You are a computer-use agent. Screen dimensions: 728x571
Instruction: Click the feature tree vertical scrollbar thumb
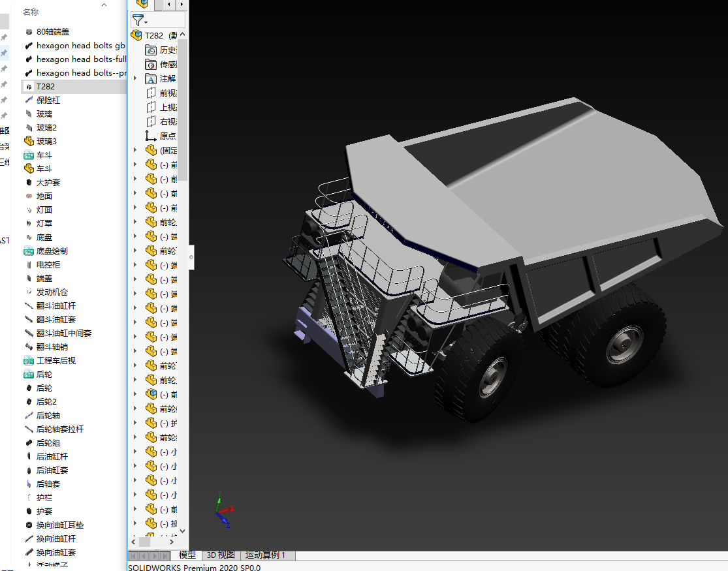[x=182, y=110]
